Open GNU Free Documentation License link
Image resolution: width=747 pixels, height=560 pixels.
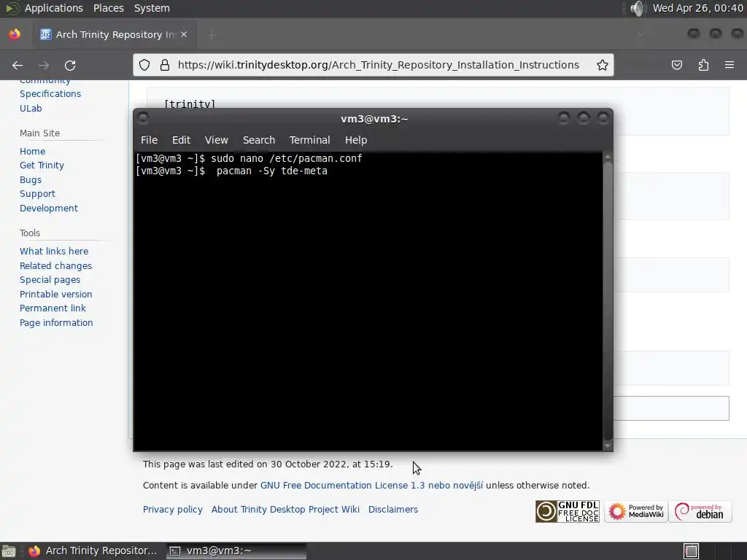pos(371,485)
